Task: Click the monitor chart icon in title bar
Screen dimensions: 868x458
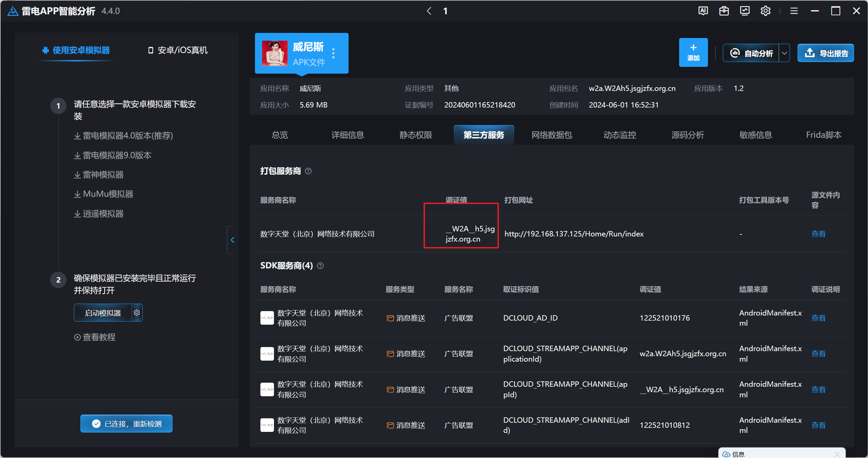Action: [745, 11]
